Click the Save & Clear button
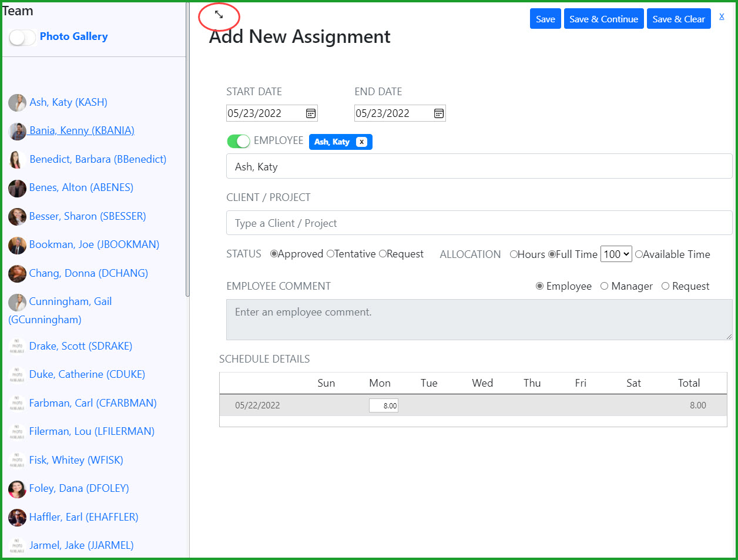 coord(679,19)
